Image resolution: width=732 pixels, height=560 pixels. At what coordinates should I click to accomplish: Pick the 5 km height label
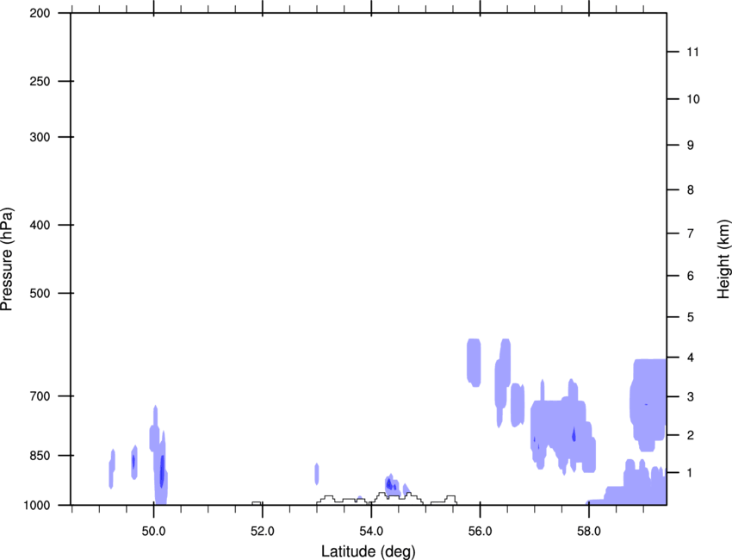click(x=691, y=317)
